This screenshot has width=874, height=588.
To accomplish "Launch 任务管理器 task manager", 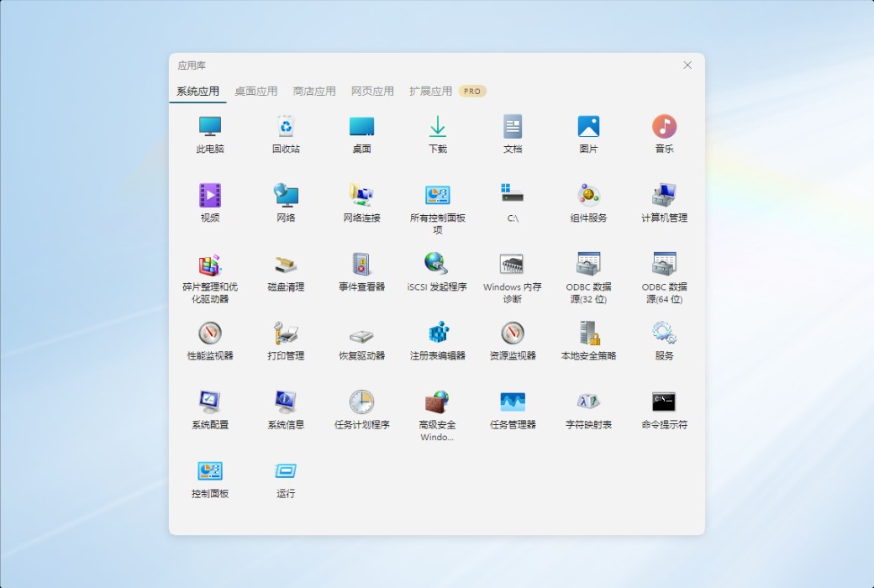I will coord(513,402).
